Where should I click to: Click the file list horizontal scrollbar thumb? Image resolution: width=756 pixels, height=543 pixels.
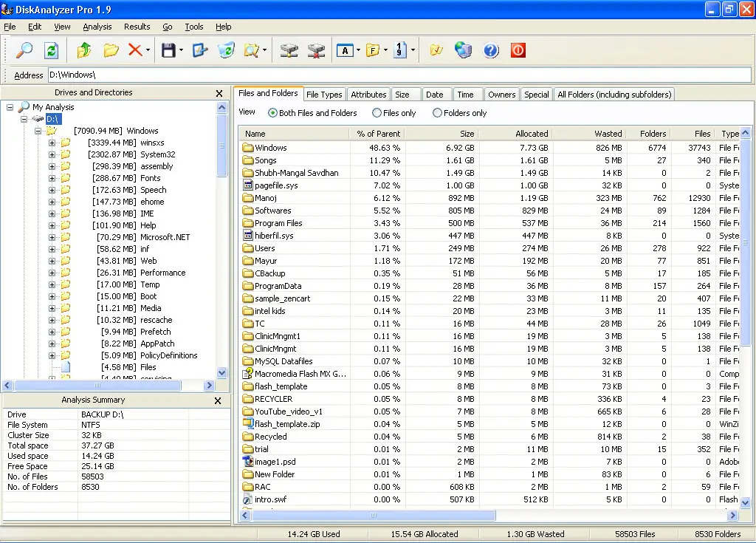click(374, 516)
